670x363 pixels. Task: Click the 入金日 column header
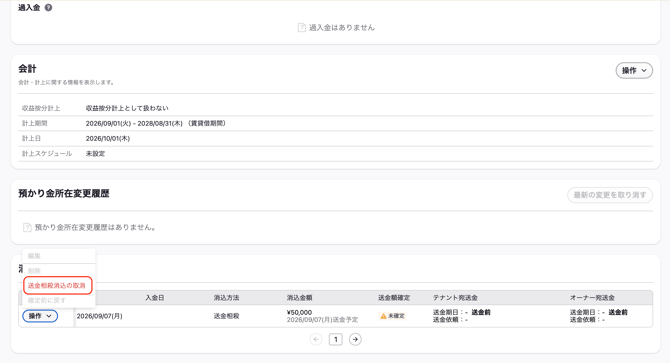155,298
